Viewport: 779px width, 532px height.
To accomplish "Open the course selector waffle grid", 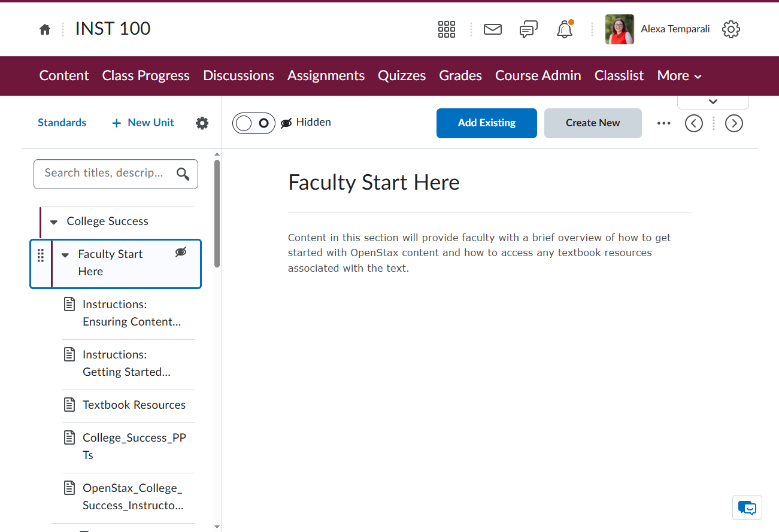I will (x=447, y=29).
